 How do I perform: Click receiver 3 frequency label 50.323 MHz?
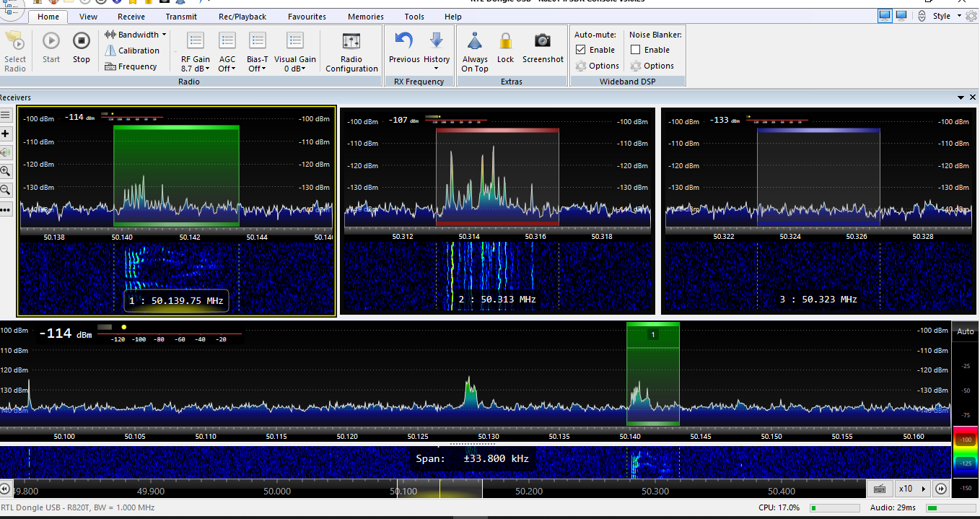click(x=818, y=299)
